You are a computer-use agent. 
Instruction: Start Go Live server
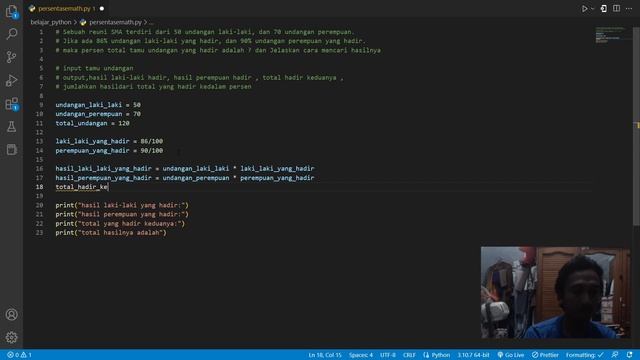(x=511, y=355)
